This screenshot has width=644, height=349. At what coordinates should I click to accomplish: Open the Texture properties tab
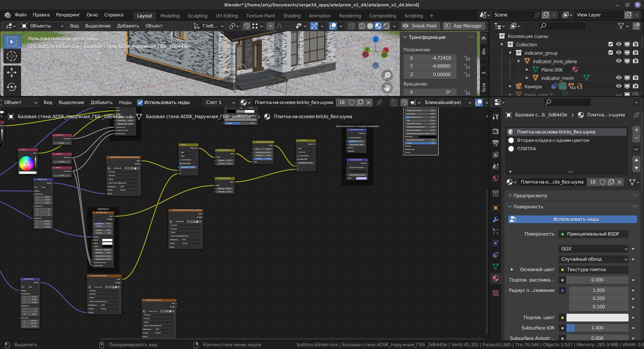click(496, 293)
